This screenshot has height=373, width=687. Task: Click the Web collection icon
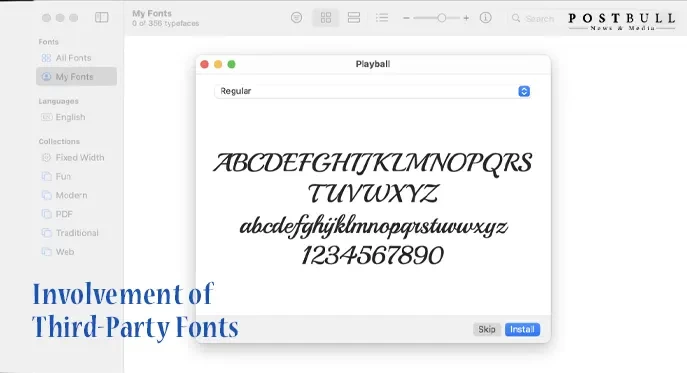[x=46, y=252]
